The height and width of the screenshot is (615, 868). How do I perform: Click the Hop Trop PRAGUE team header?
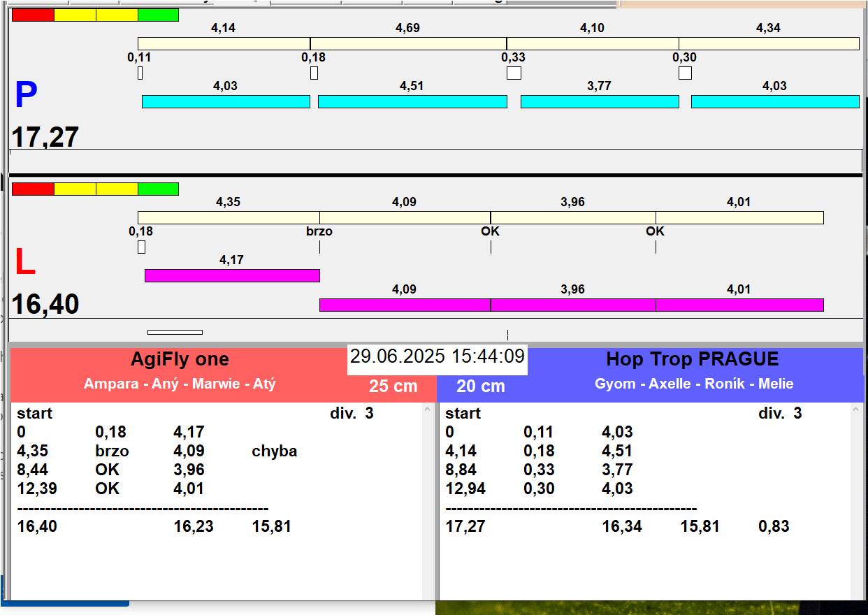[692, 359]
